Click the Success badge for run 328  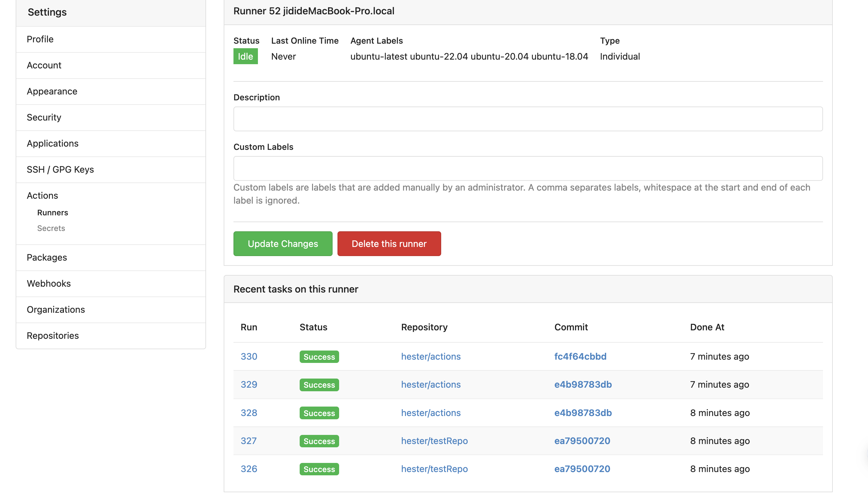point(319,413)
